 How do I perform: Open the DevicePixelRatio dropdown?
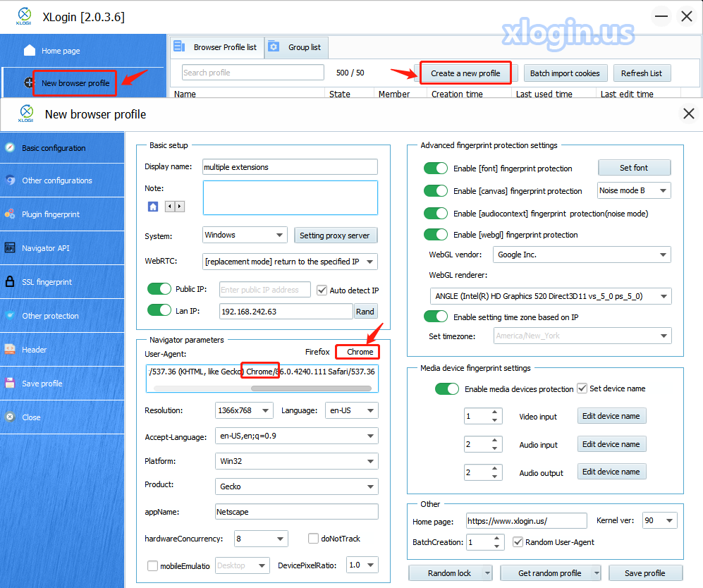[362, 565]
